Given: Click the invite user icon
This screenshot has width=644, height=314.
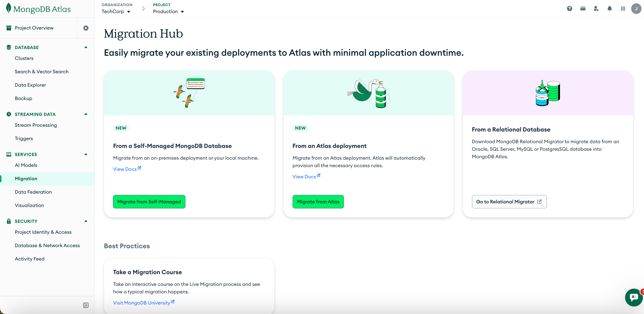Looking at the screenshot, I should pos(596,9).
